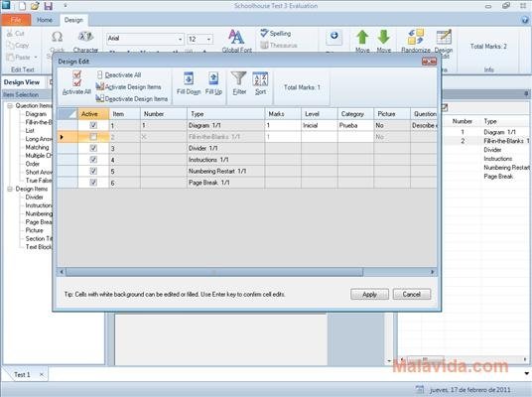
Task: Click the Save icon in title bar
Action: point(49,5)
